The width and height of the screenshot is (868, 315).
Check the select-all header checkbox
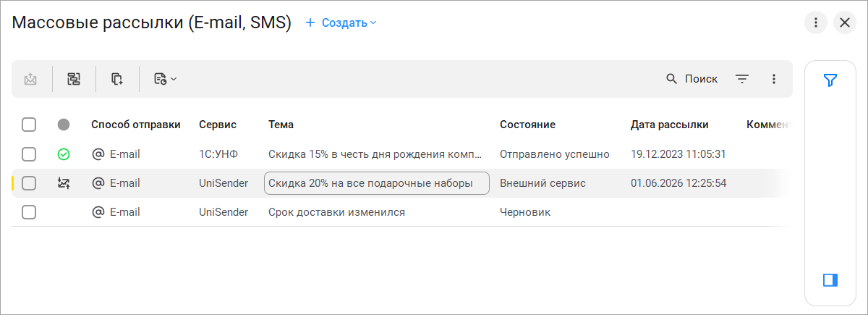29,125
